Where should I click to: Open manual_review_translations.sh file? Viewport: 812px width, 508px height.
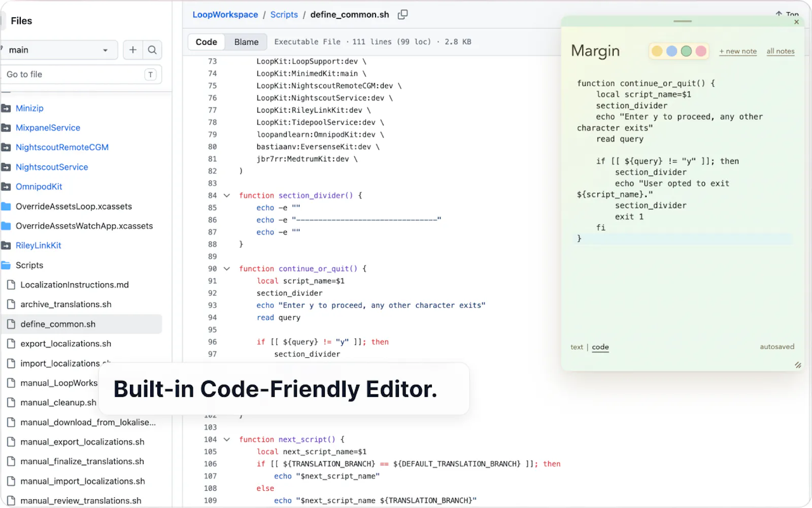81,501
